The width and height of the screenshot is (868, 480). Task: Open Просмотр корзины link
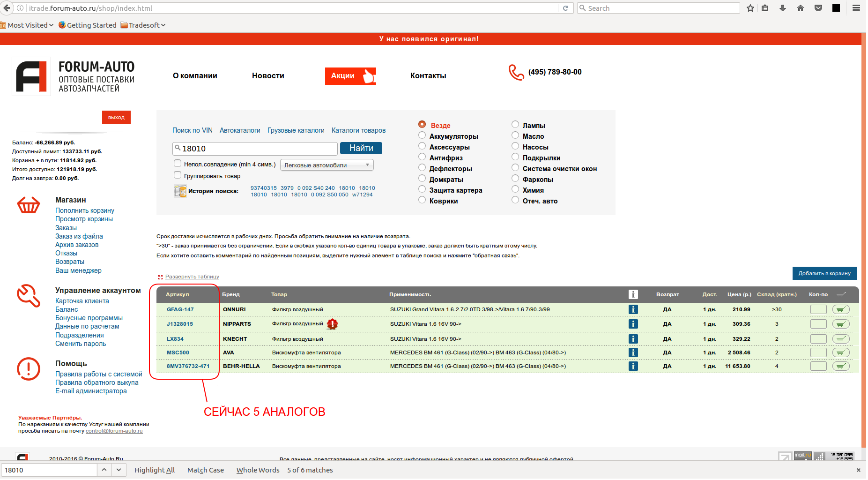[x=84, y=219]
